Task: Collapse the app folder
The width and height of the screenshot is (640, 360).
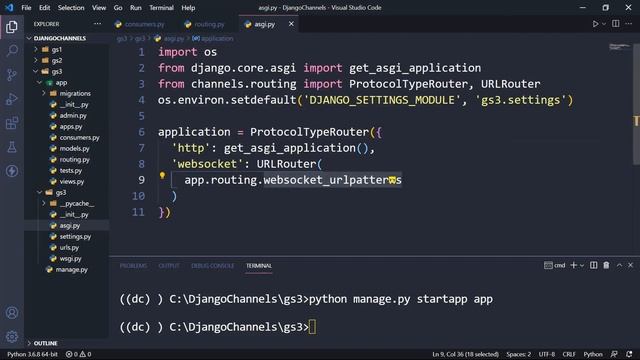Action: pyautogui.click(x=61, y=82)
